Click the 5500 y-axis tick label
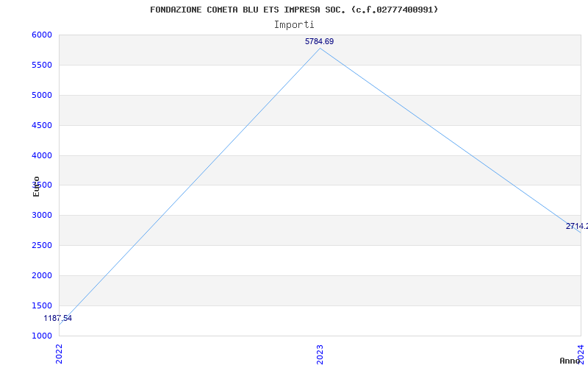The width and height of the screenshot is (588, 368). click(x=42, y=65)
